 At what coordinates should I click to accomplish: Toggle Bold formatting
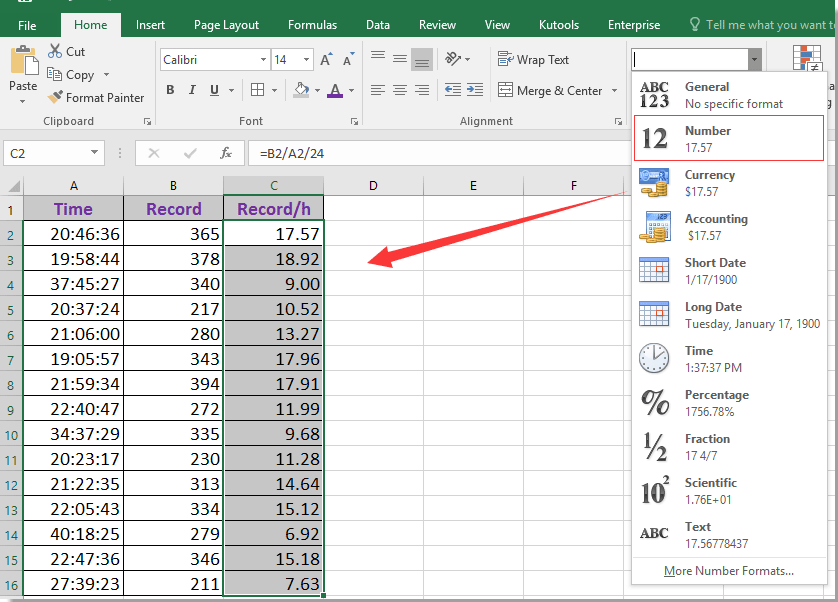[x=170, y=90]
